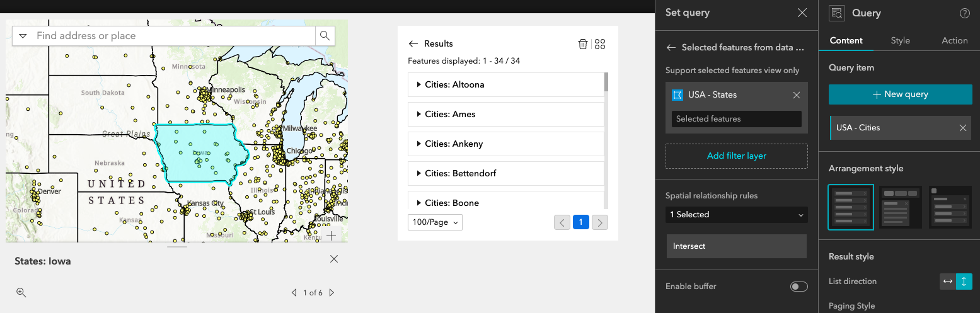Set list direction to horizontal
This screenshot has height=313, width=980.
click(947, 282)
